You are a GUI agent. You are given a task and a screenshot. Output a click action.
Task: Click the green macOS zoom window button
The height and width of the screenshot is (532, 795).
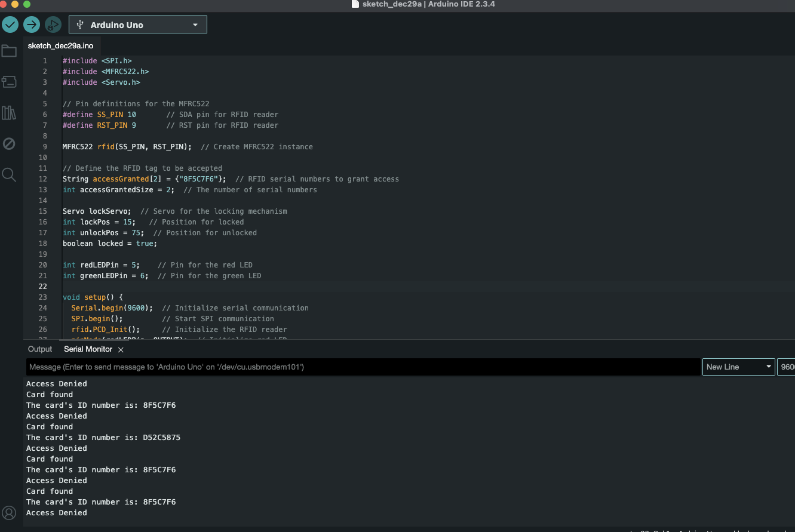26,4
